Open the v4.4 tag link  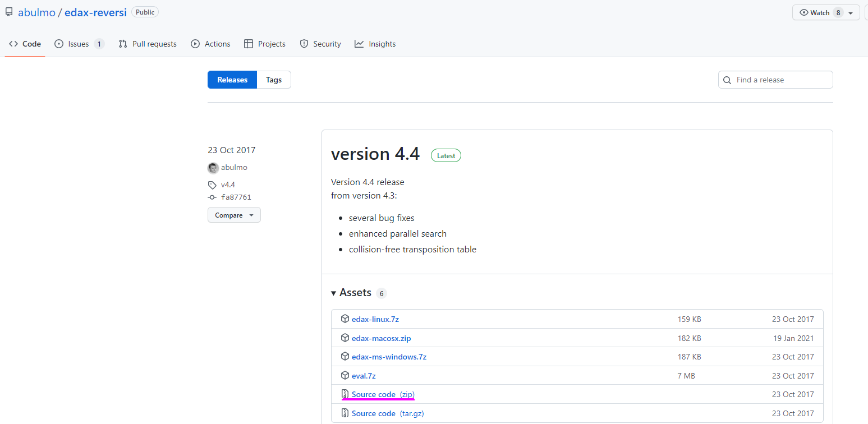click(x=228, y=185)
